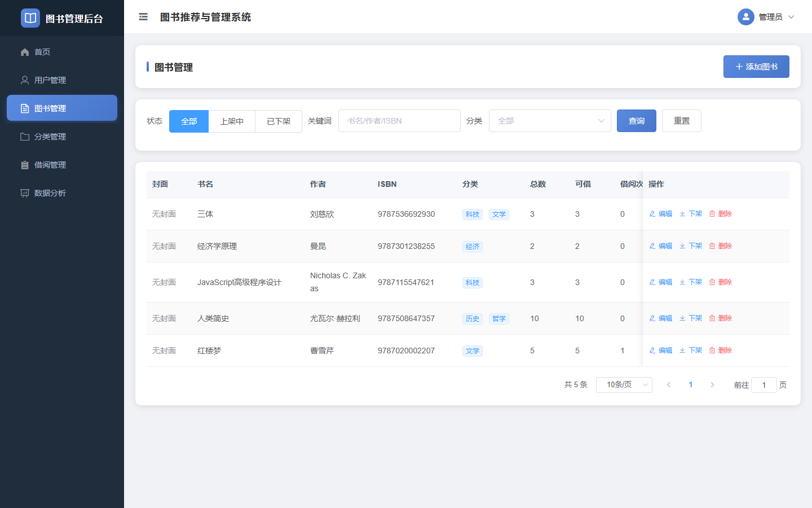Select the 全部 status filter
Screen dimensions: 812x508
pos(189,121)
